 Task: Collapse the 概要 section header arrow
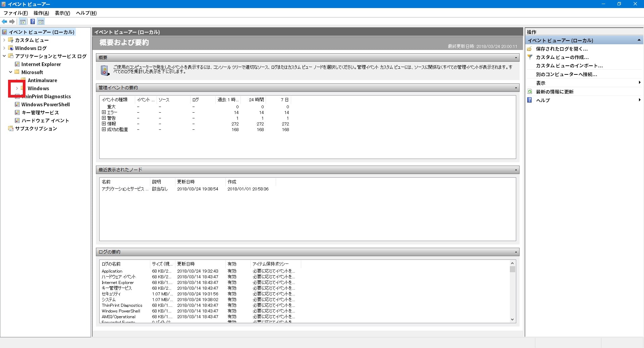[x=516, y=58]
